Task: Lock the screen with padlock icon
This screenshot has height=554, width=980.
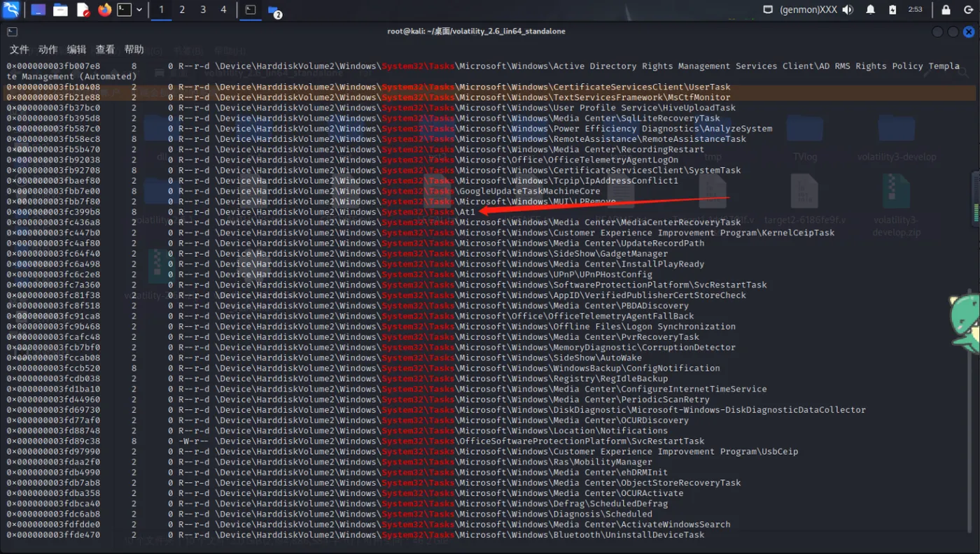Action: click(x=946, y=10)
